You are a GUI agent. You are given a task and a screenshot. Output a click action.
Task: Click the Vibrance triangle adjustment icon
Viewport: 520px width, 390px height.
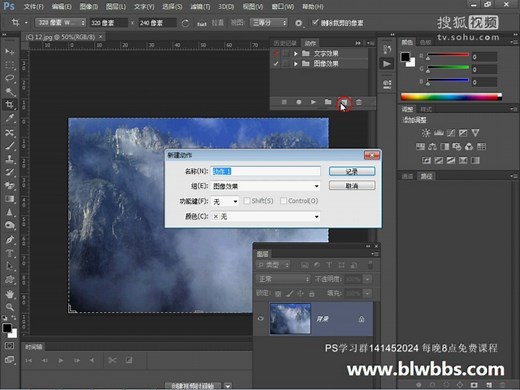[475, 133]
